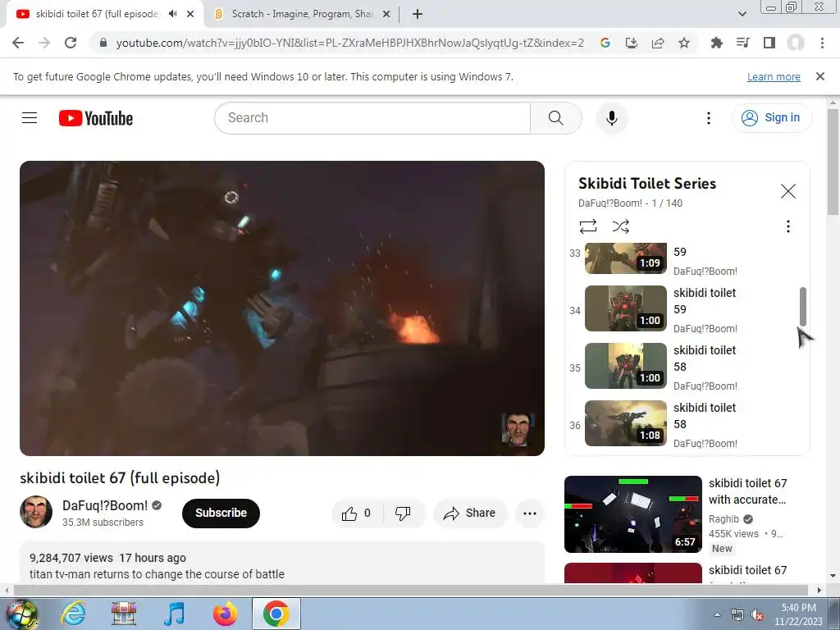The height and width of the screenshot is (630, 840).
Task: Click the video player
Action: [282, 308]
